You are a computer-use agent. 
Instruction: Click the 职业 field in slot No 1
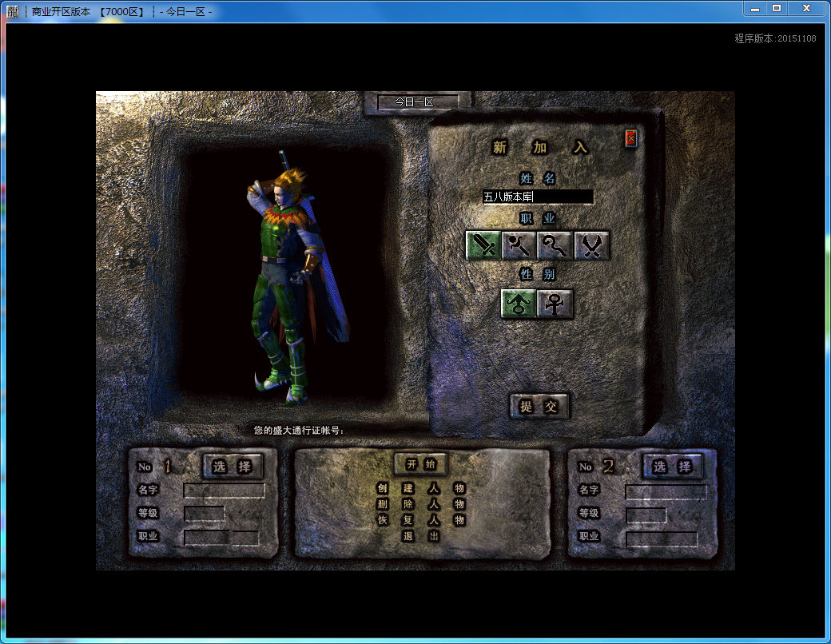pos(221,538)
